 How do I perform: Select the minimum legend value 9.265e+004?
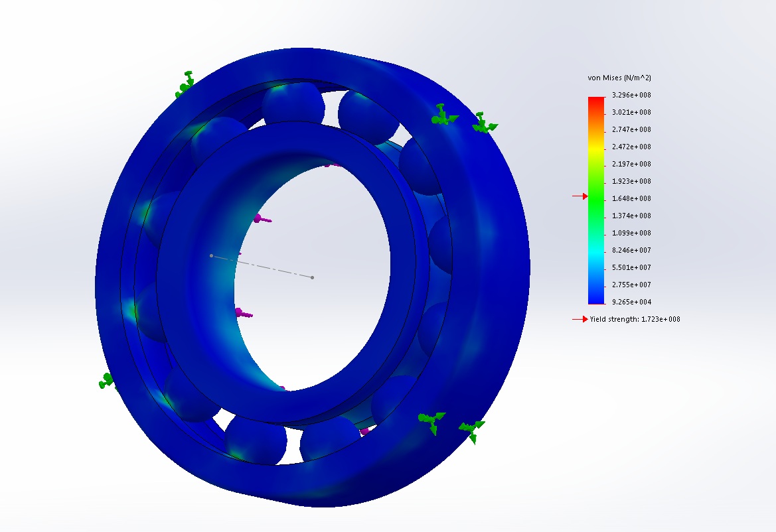point(631,302)
